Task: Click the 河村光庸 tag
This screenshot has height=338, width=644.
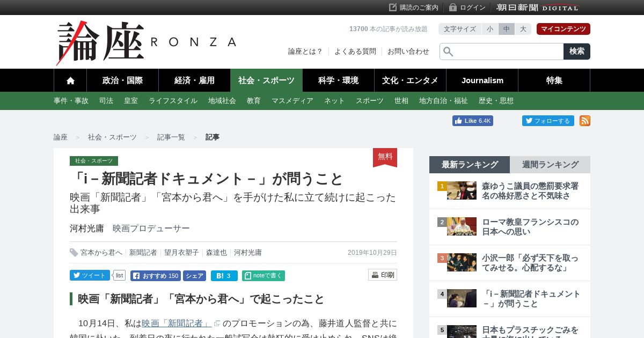Action: [248, 253]
